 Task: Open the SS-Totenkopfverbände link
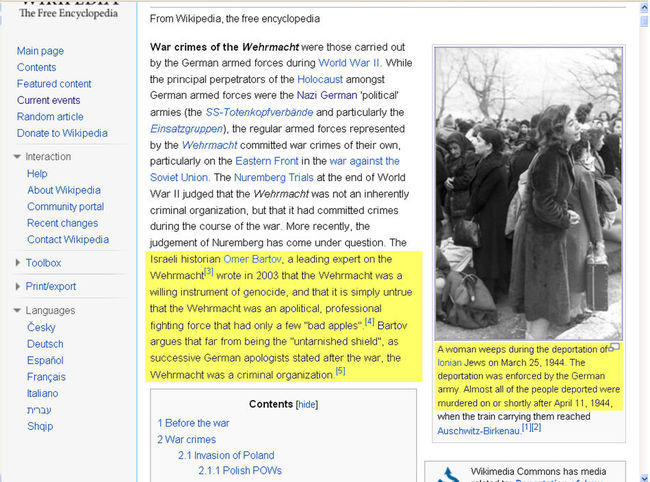tap(259, 112)
